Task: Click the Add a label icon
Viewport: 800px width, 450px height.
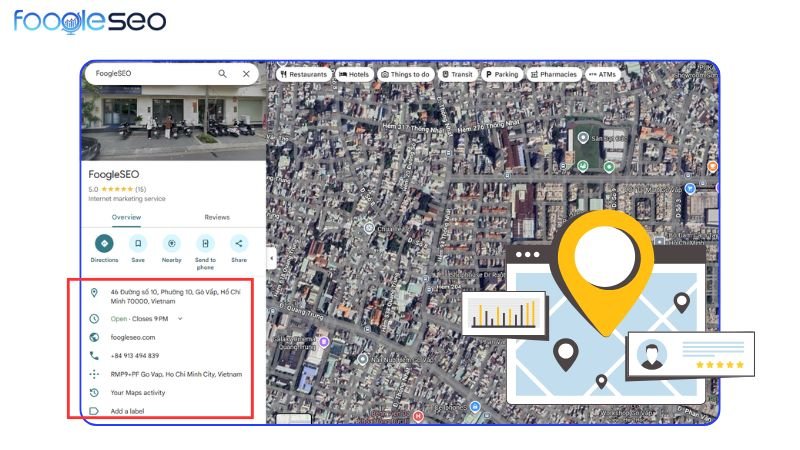Action: pyautogui.click(x=94, y=411)
